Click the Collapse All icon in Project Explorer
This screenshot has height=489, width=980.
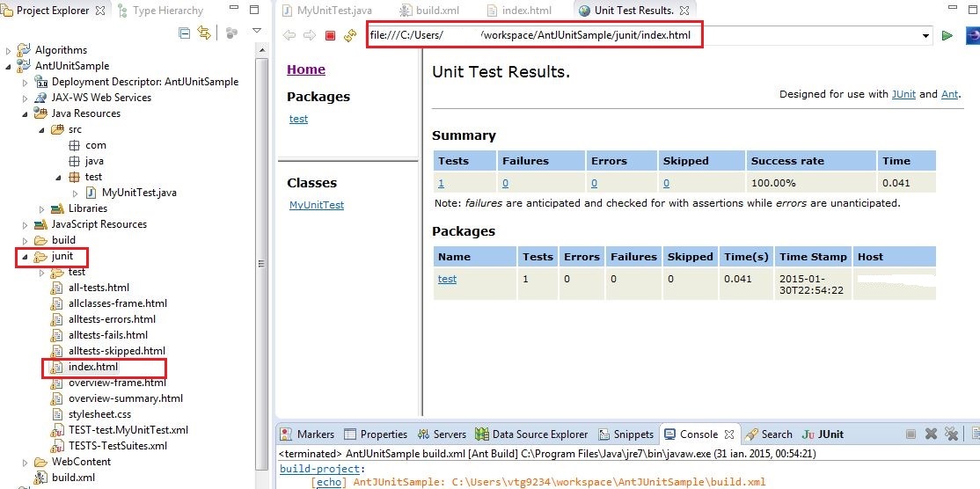click(x=185, y=33)
